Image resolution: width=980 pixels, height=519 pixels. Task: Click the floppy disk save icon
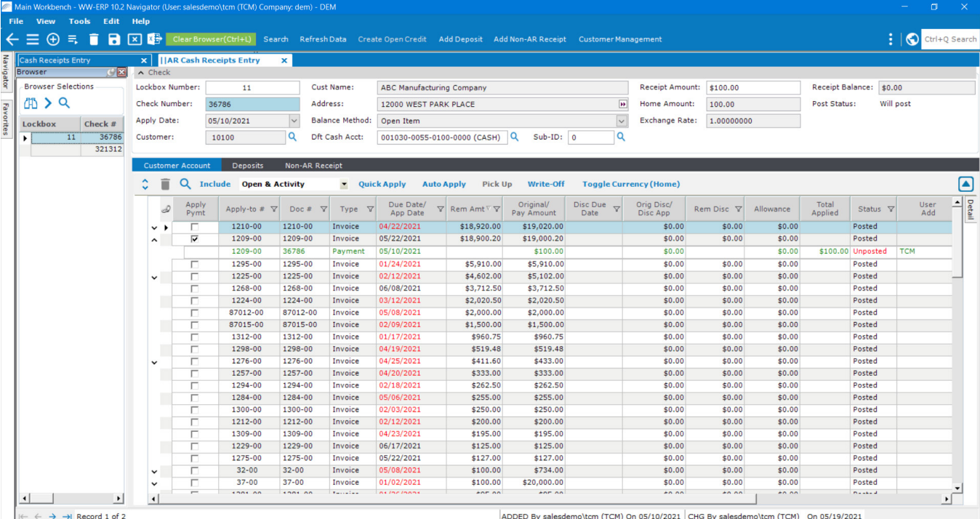114,39
